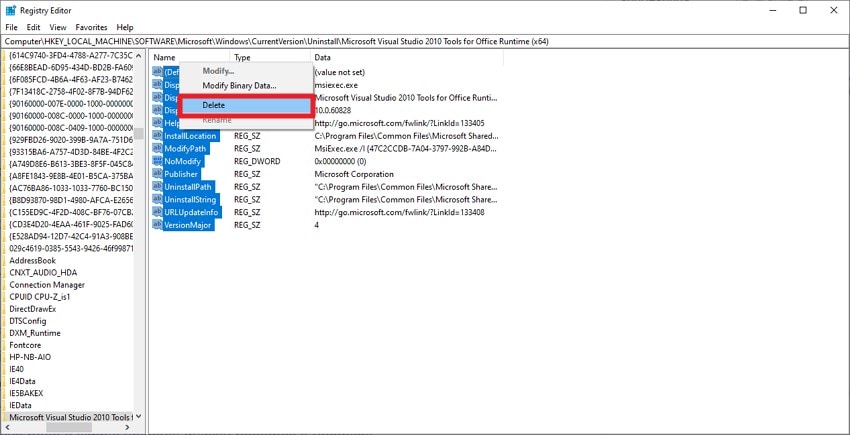
Task: Click the LinkId=133408 URL data cell
Action: (400, 212)
